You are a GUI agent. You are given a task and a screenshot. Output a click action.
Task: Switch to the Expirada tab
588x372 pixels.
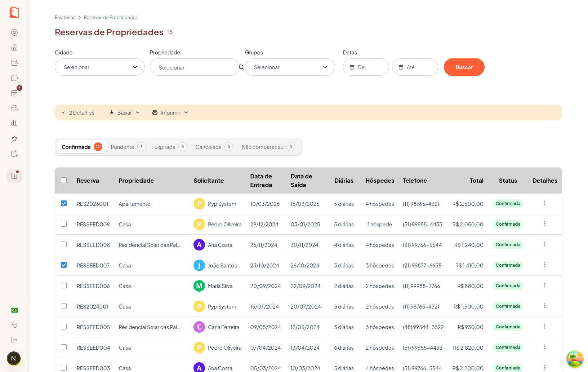(x=170, y=147)
